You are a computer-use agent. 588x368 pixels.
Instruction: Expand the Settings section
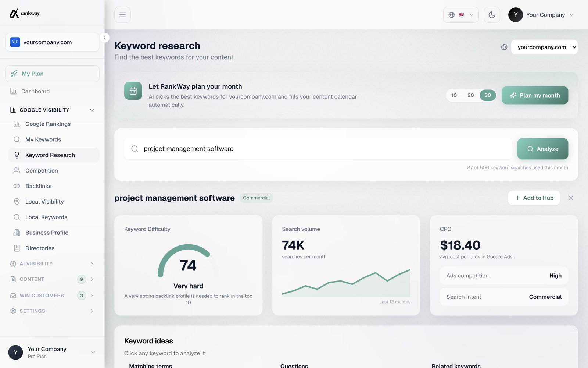[x=52, y=311]
